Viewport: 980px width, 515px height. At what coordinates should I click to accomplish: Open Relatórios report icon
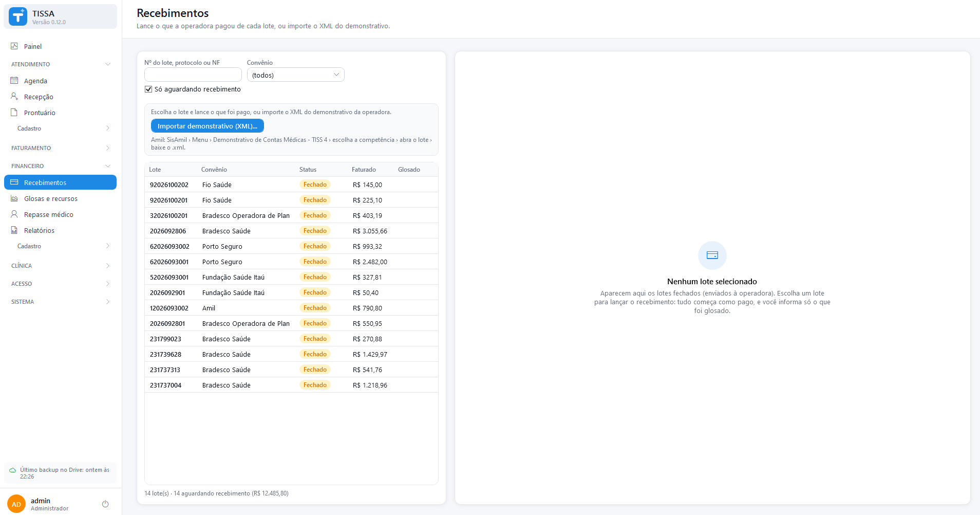pos(14,230)
